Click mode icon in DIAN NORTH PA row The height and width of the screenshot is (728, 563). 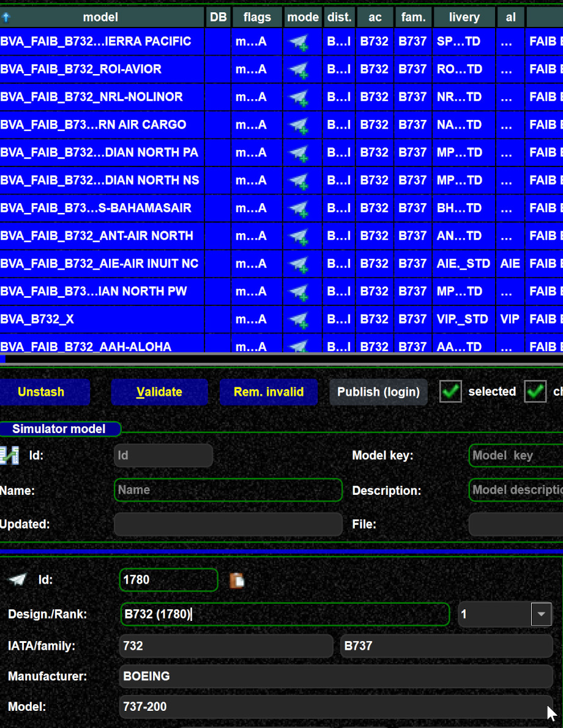299,154
